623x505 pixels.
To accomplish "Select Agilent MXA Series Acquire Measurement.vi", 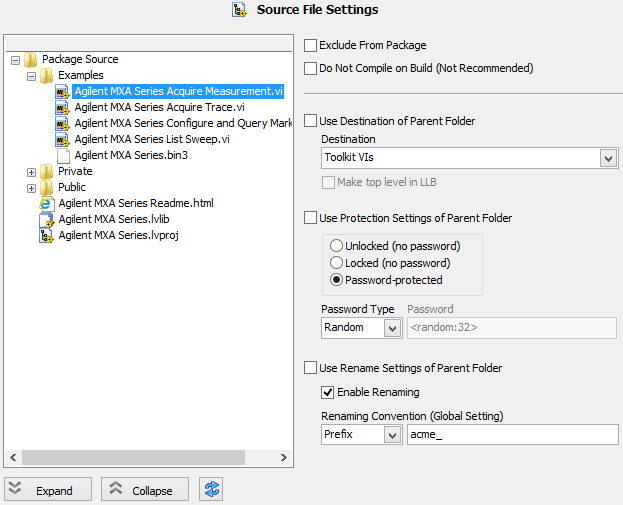I will coord(172,91).
